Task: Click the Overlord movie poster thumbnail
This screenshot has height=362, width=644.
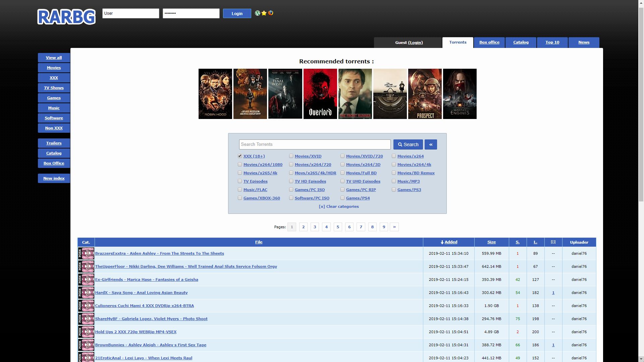Action: coord(320,94)
